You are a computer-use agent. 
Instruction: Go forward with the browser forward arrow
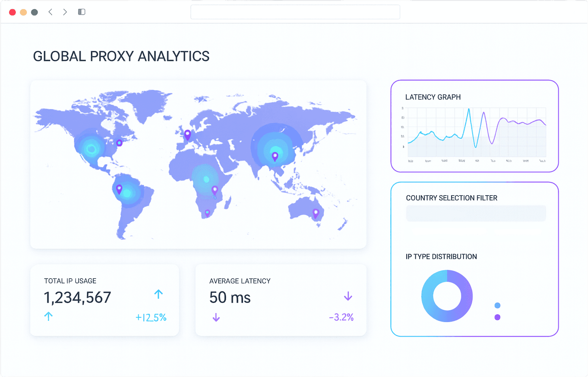coord(65,12)
